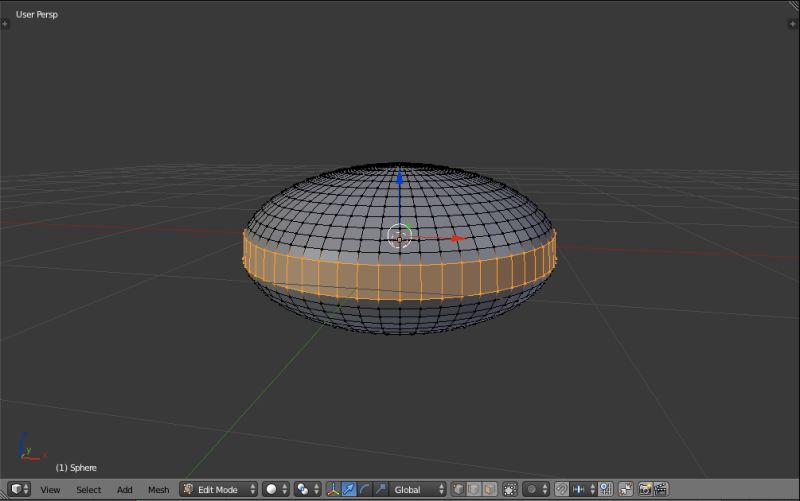The width and height of the screenshot is (800, 501).
Task: Toggle the AutoMerge editing icon
Action: point(626,489)
